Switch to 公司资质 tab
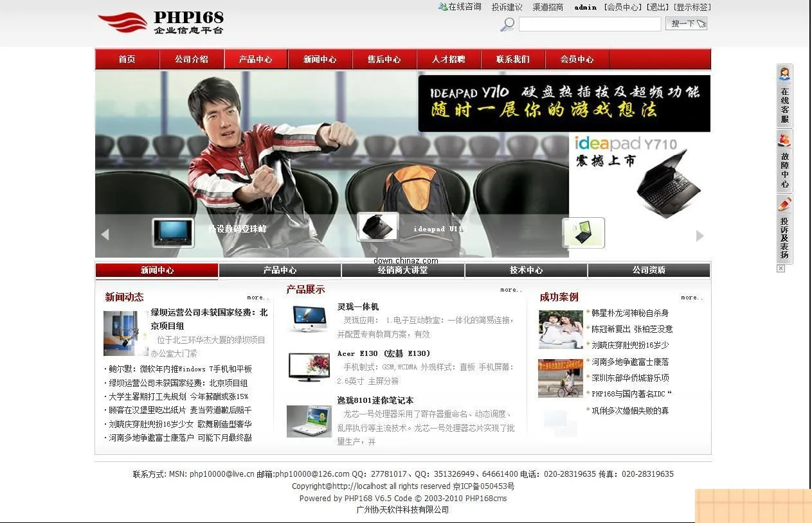812x523 pixels. (649, 270)
